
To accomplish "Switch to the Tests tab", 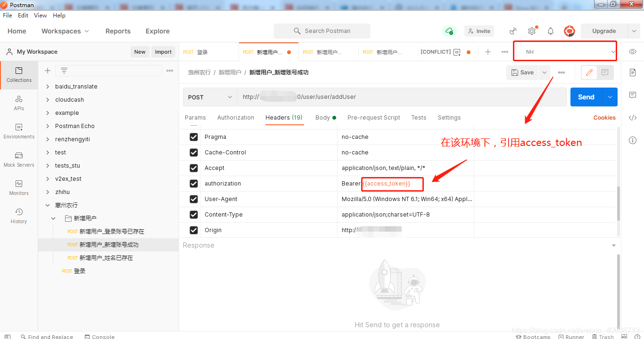I will click(419, 118).
